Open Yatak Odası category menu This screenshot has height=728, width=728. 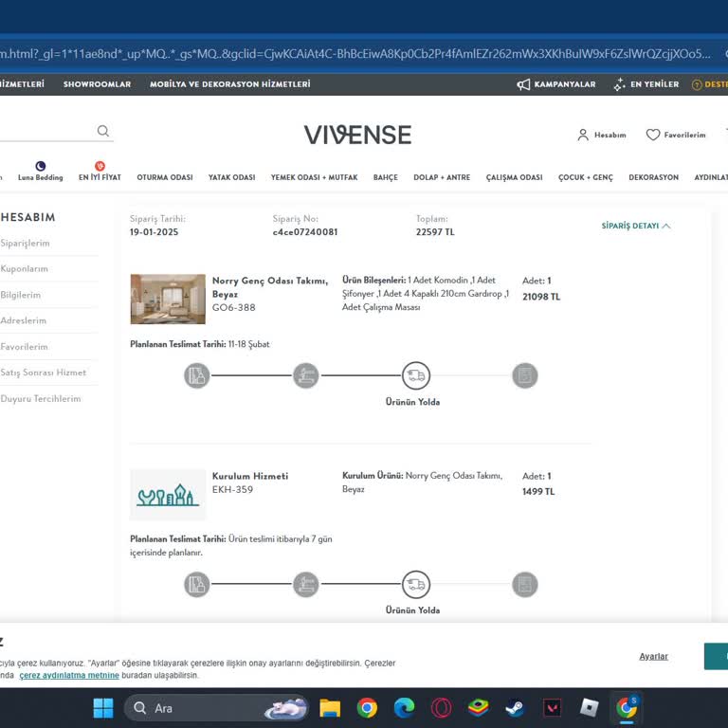pyautogui.click(x=231, y=177)
